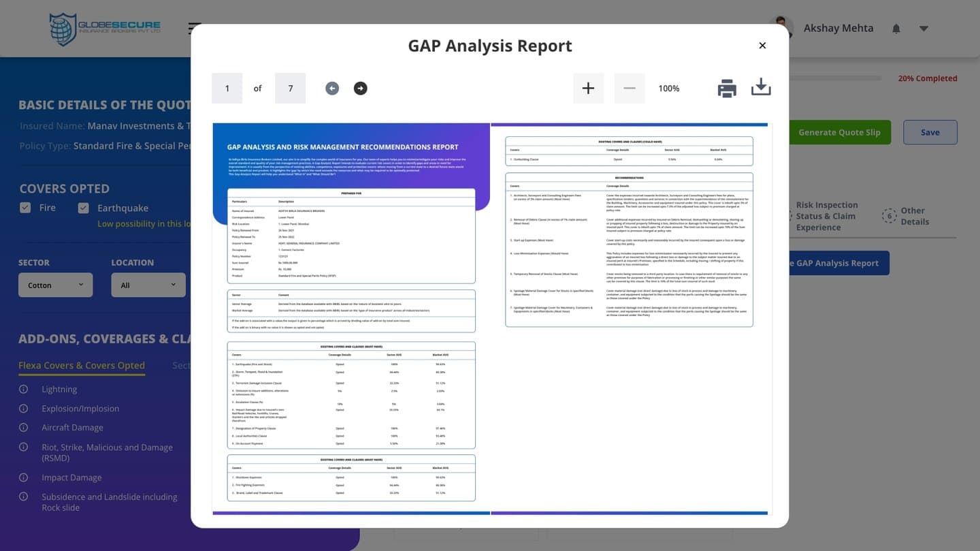Open Risk Inspection Status & Claim Experience step
The height and width of the screenshot is (551, 980).
pos(827,216)
